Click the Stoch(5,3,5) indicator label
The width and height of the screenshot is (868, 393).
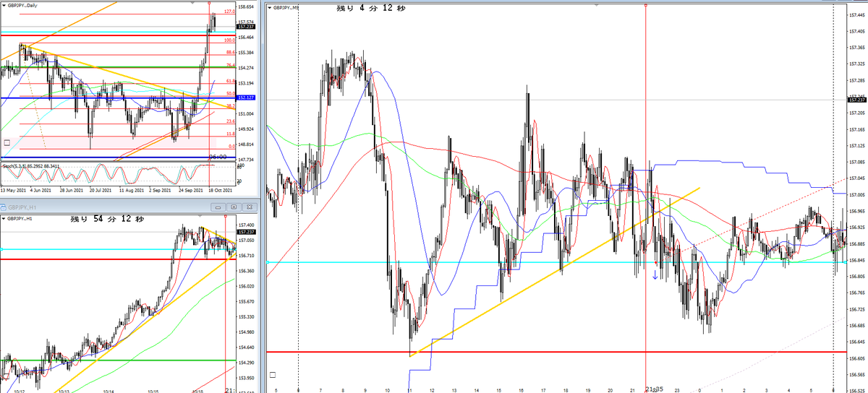(x=32, y=168)
